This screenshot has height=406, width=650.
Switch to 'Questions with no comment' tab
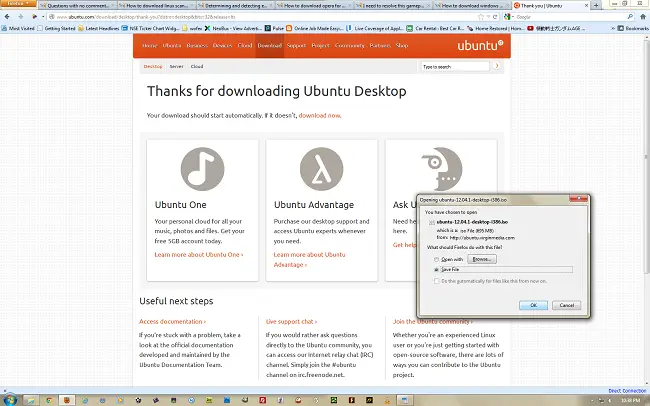(78, 6)
